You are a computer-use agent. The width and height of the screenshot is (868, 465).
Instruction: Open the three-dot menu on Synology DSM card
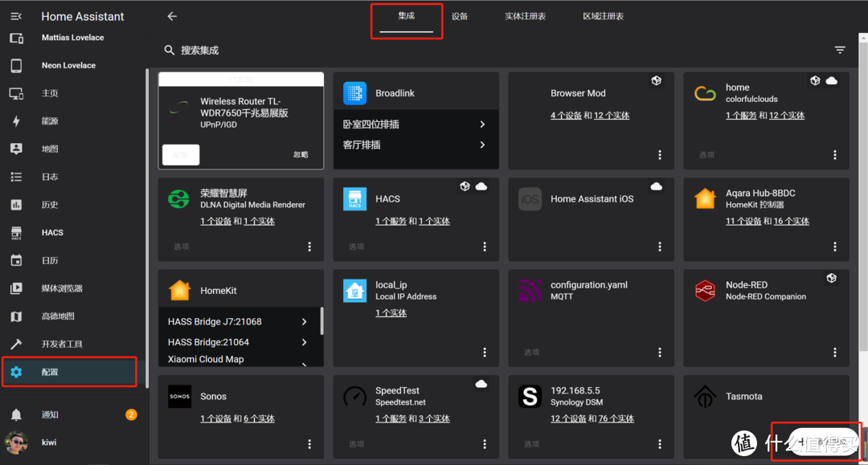tap(659, 444)
